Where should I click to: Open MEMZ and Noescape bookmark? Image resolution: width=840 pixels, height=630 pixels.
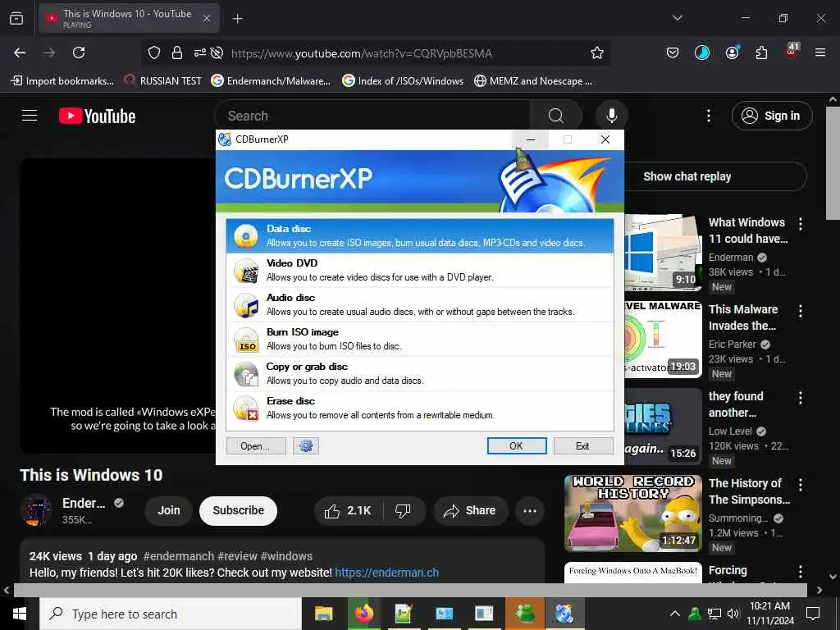pos(533,81)
